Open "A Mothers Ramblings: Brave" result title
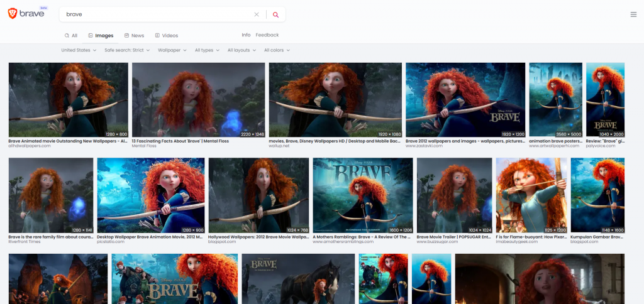Screen dimensions: 644x304 tap(362, 237)
